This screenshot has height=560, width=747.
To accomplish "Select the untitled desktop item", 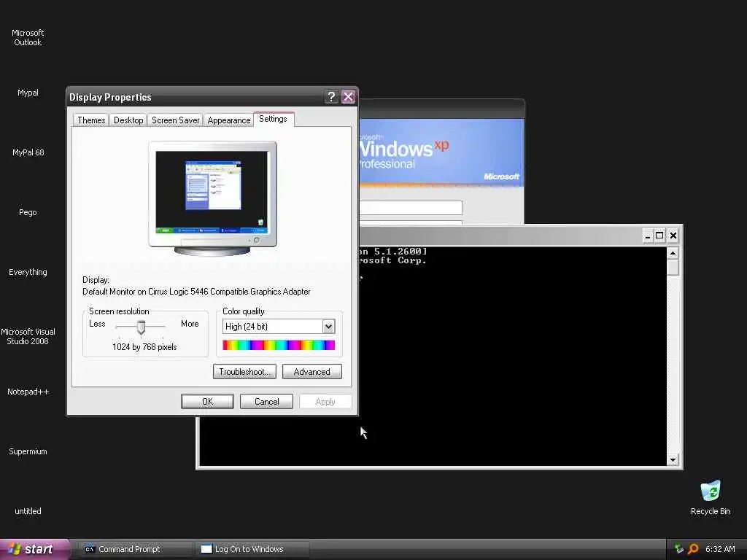I will click(x=28, y=511).
